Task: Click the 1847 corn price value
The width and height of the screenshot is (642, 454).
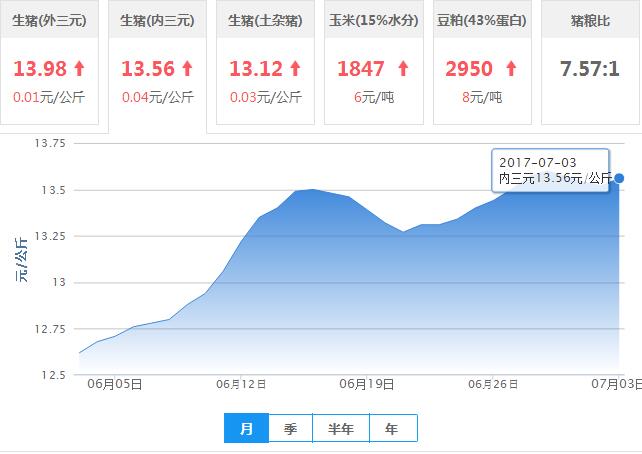Action: 361,68
